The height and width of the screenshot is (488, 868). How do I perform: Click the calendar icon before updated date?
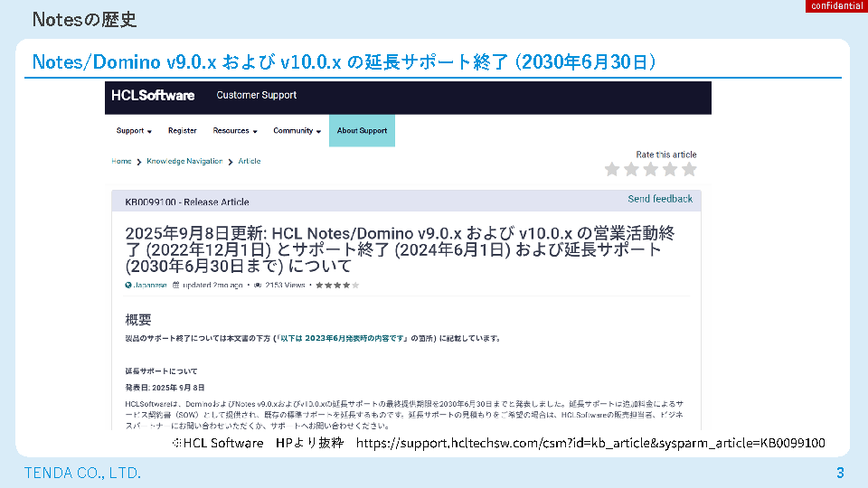click(x=176, y=285)
